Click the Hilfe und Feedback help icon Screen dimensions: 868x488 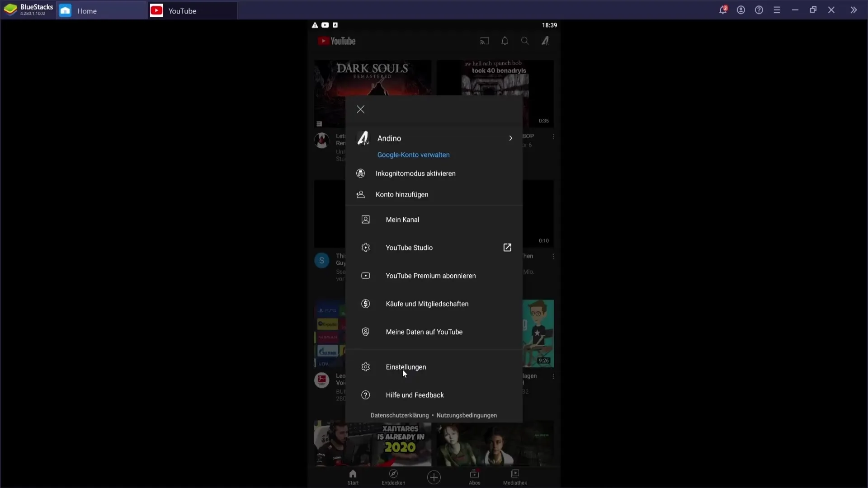(365, 394)
